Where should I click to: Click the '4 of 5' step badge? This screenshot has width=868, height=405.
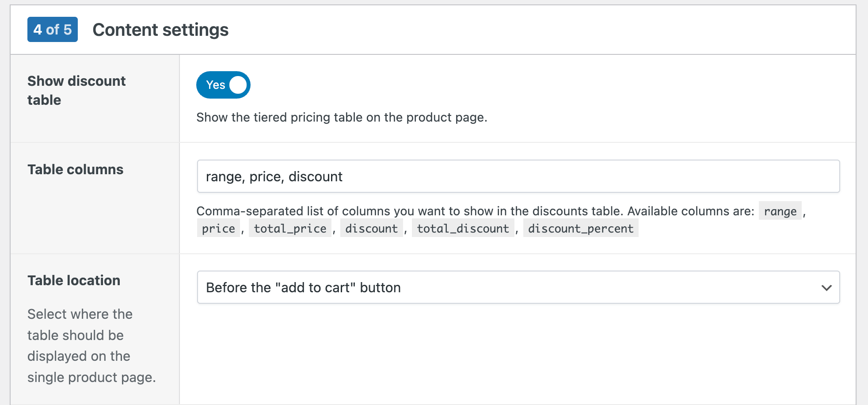(x=53, y=30)
